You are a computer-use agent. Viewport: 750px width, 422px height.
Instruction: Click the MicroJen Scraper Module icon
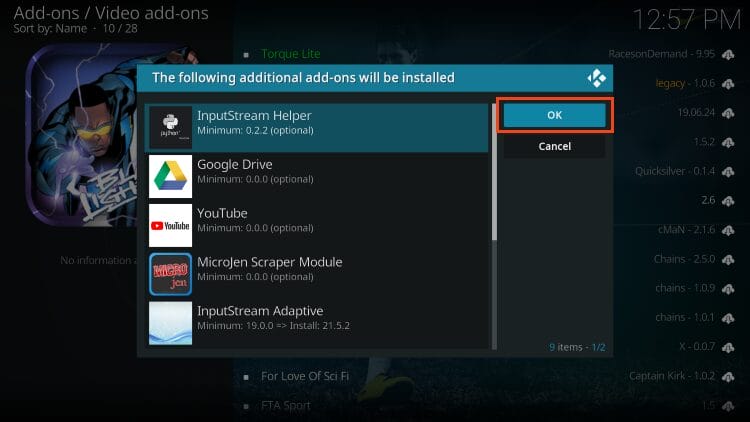170,274
